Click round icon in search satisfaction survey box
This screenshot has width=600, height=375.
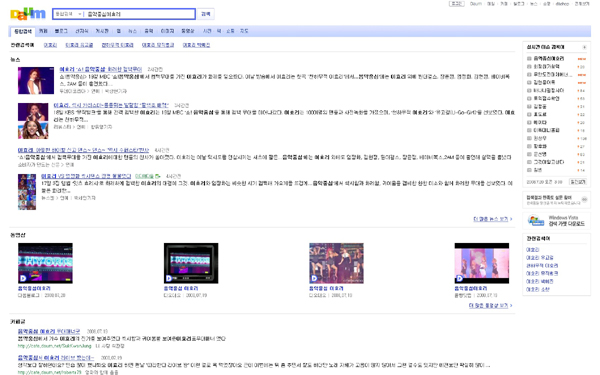(584, 199)
